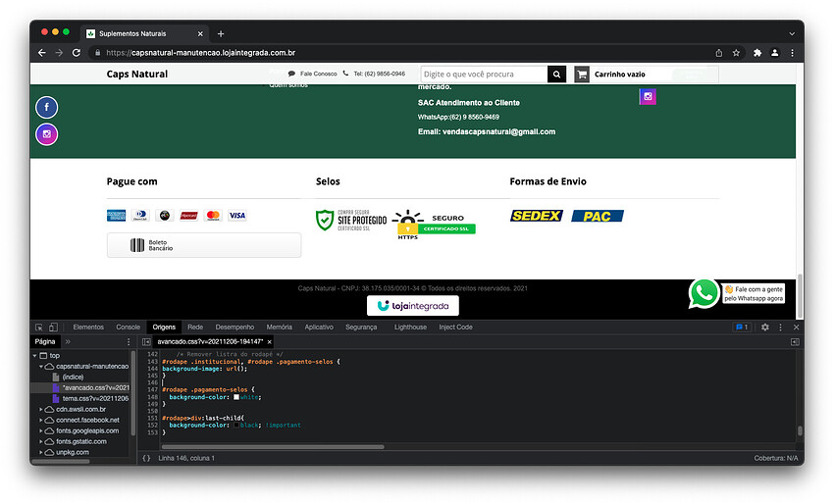Click the PAC shipping logo
Image resolution: width=834 pixels, height=504 pixels.
pyautogui.click(x=598, y=216)
